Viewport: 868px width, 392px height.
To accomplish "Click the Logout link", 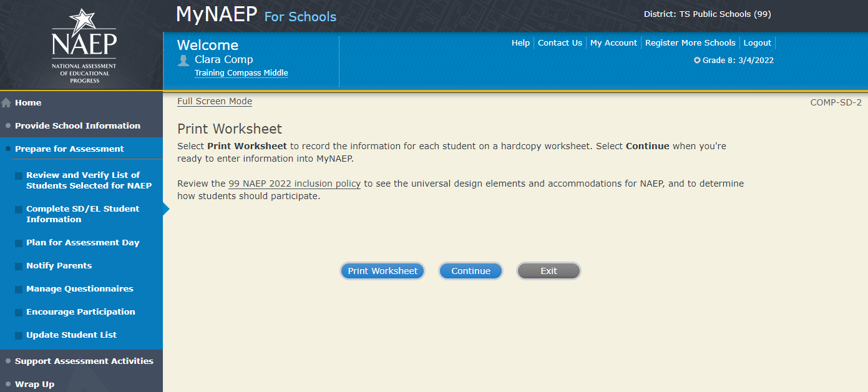I will 757,43.
